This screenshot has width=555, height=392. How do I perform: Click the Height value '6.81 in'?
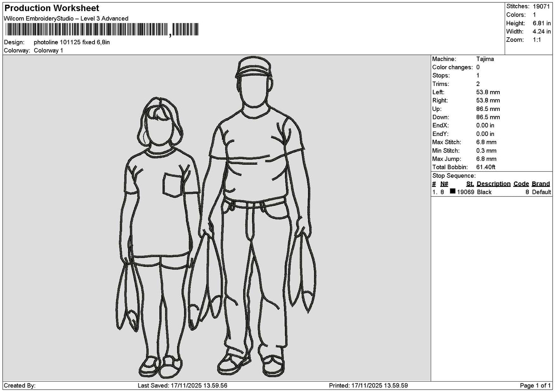pyautogui.click(x=542, y=23)
